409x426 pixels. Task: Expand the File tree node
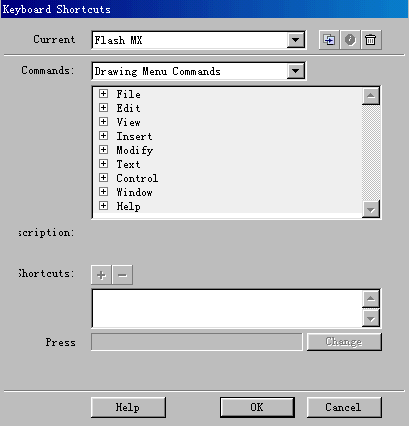(x=103, y=94)
